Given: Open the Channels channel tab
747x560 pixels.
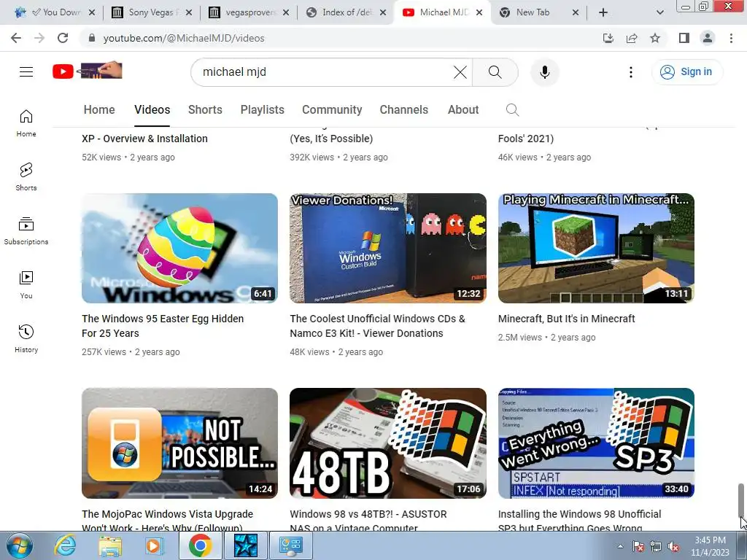Looking at the screenshot, I should [x=403, y=110].
